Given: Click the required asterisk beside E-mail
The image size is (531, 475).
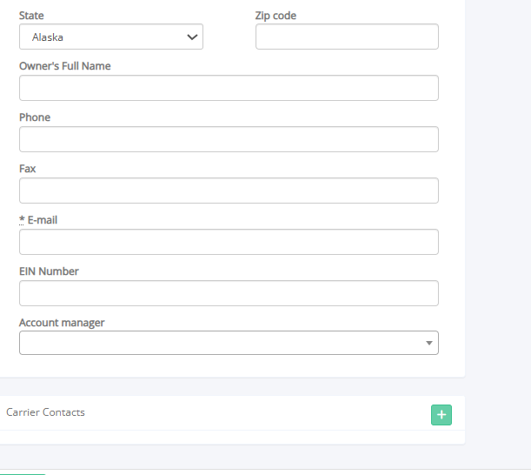Looking at the screenshot, I should click(x=22, y=220).
